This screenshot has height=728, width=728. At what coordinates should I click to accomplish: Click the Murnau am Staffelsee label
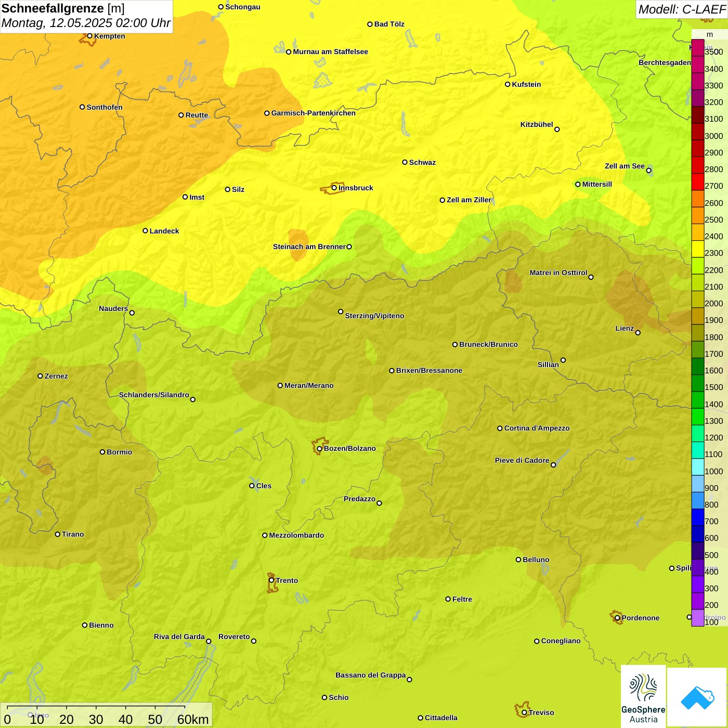330,51
